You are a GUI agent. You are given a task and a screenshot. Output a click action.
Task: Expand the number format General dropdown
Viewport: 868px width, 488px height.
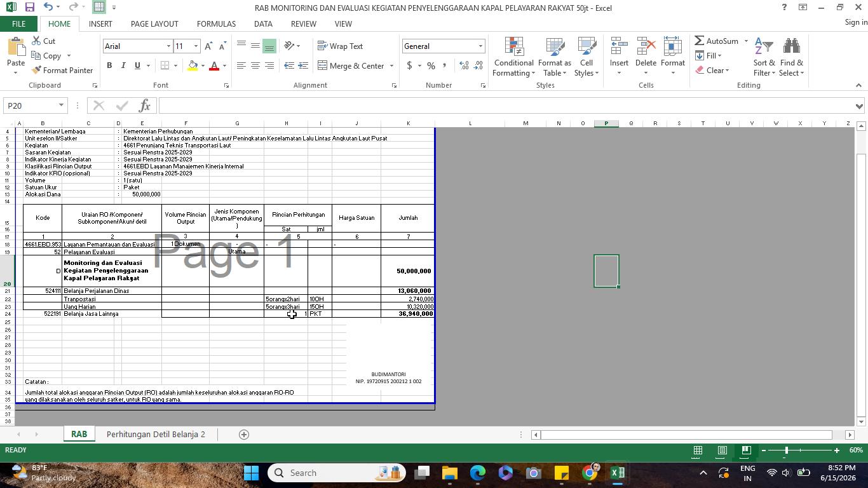pyautogui.click(x=480, y=46)
